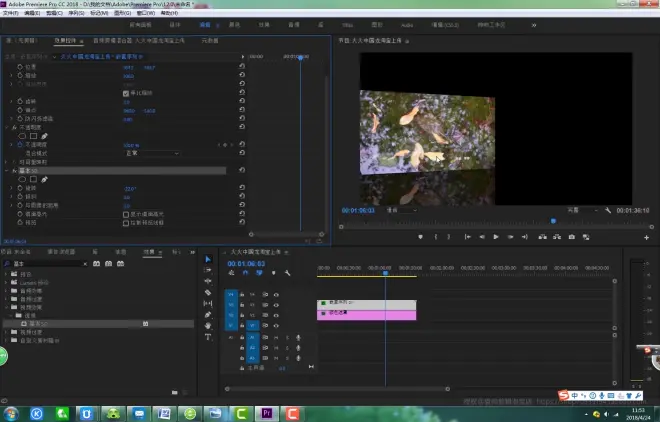
Task: Add a marker from the timeline header
Action: (x=274, y=273)
